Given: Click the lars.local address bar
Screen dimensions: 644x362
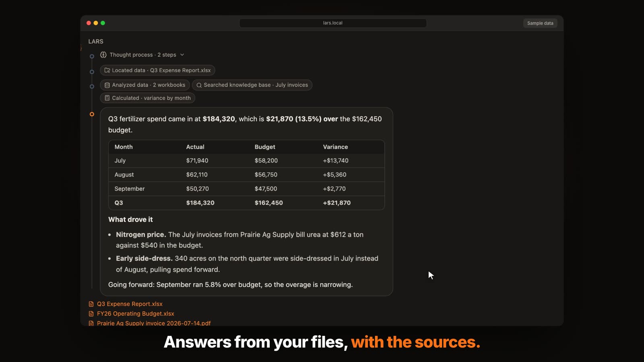Looking at the screenshot, I should 333,23.
